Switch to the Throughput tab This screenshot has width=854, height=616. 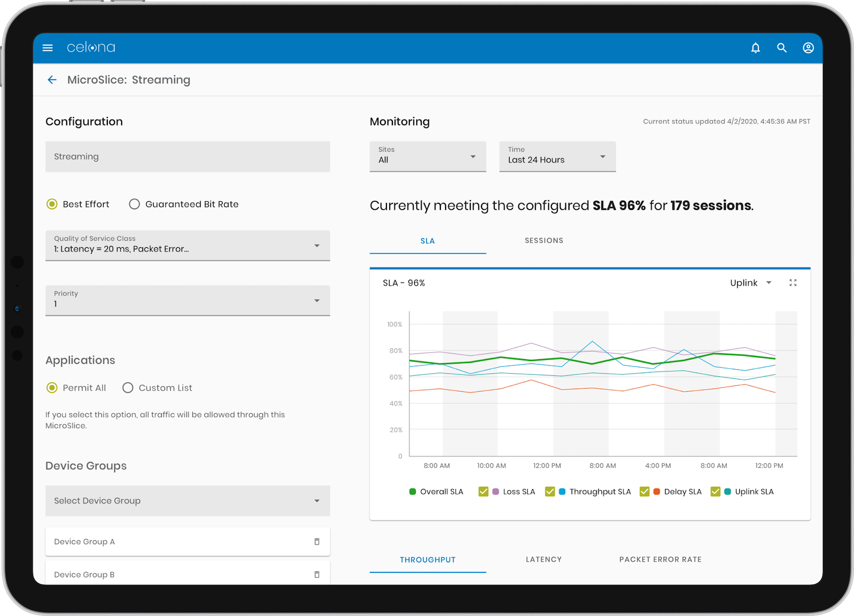(x=428, y=559)
